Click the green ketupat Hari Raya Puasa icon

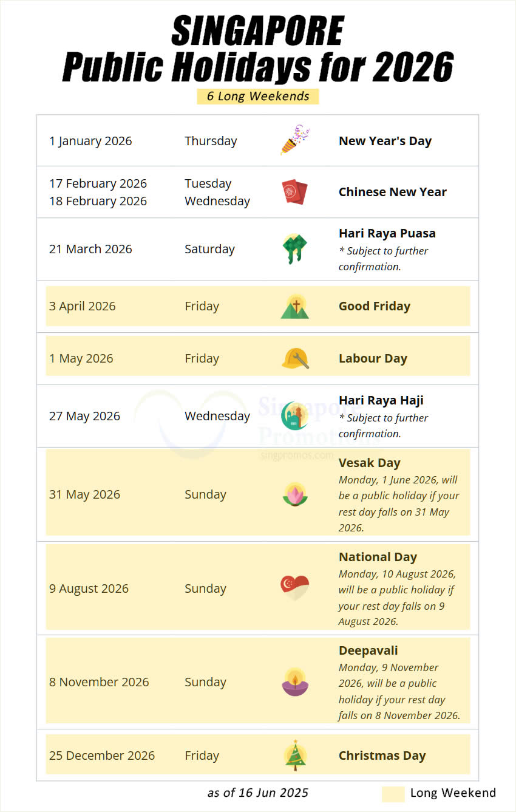coord(295,249)
